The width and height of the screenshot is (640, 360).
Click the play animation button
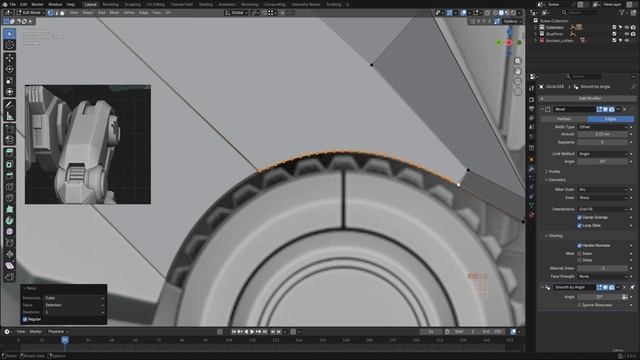point(252,332)
